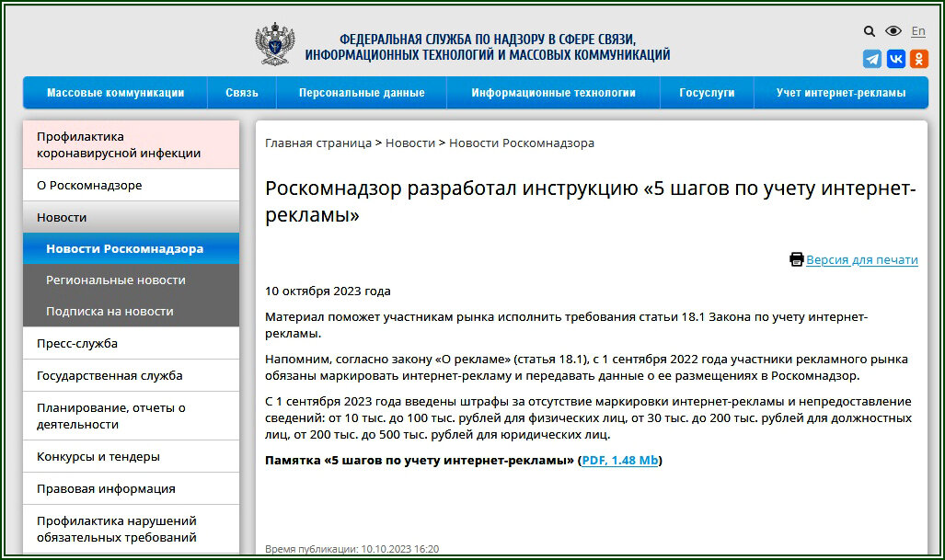The image size is (945, 560).
Task: Open Государственная служба in sidebar
Action: 131,376
